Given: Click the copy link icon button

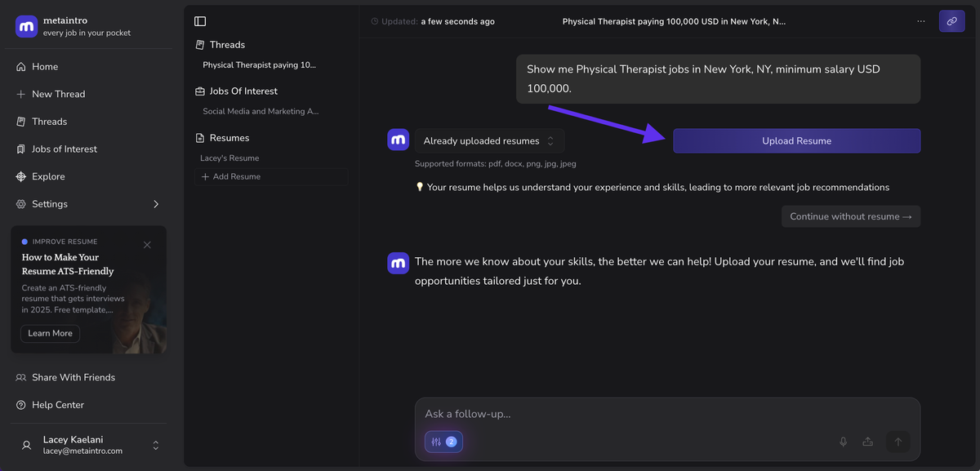Looking at the screenshot, I should (x=951, y=21).
